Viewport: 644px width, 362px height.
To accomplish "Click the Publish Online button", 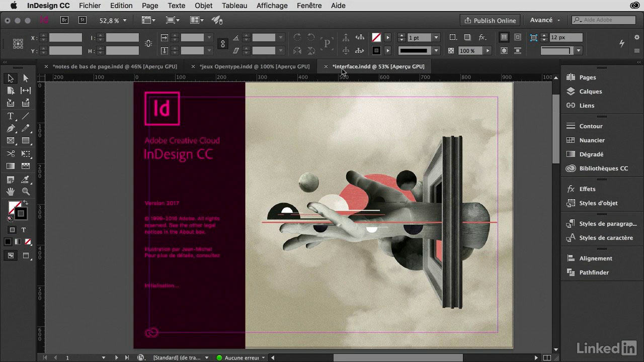I will (490, 20).
